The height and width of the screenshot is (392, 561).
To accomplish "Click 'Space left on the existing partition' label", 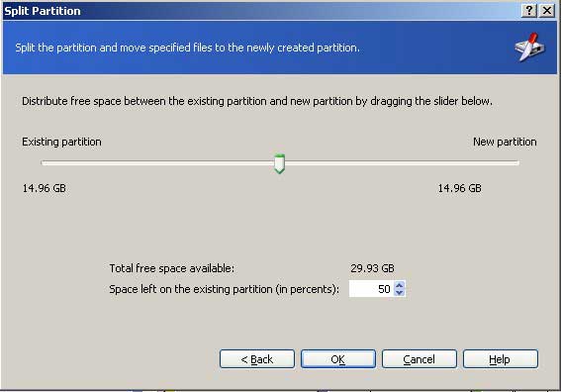I will [224, 289].
